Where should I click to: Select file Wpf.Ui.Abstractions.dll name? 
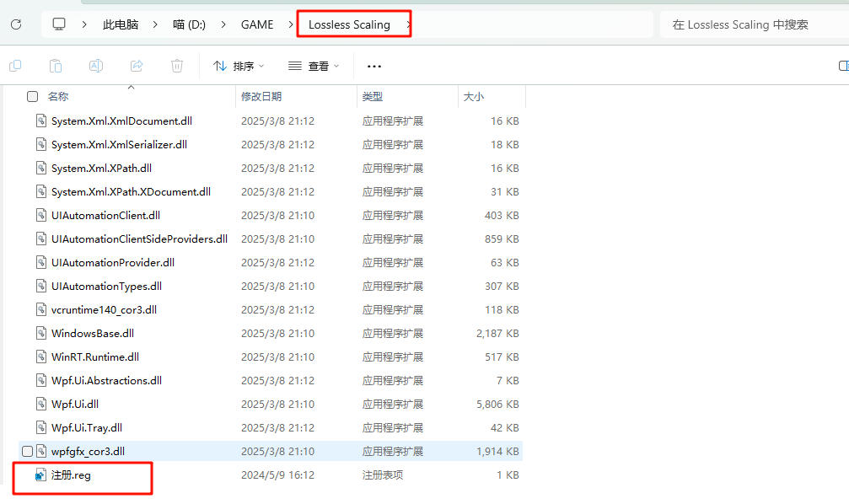(x=107, y=381)
